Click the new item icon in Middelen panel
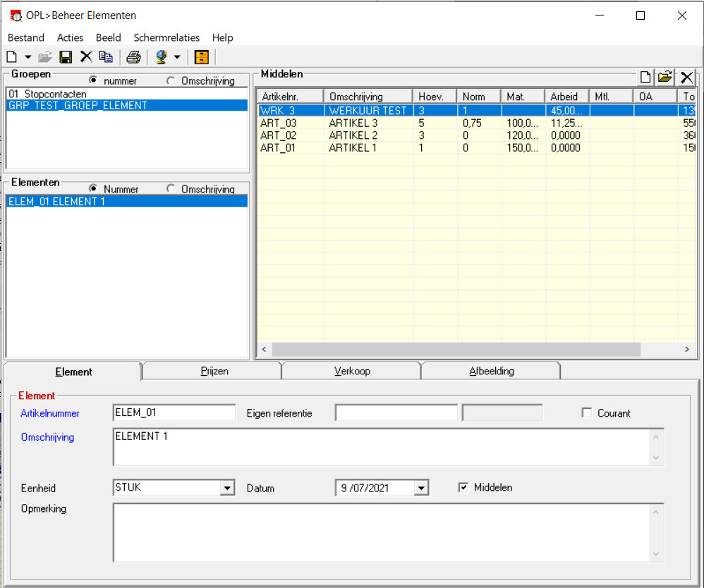704x588 pixels. 645,78
